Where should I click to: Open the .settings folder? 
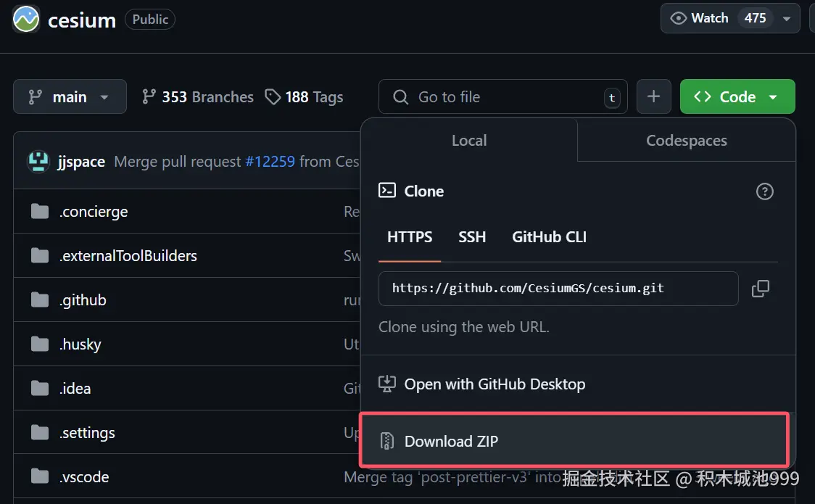(x=87, y=433)
